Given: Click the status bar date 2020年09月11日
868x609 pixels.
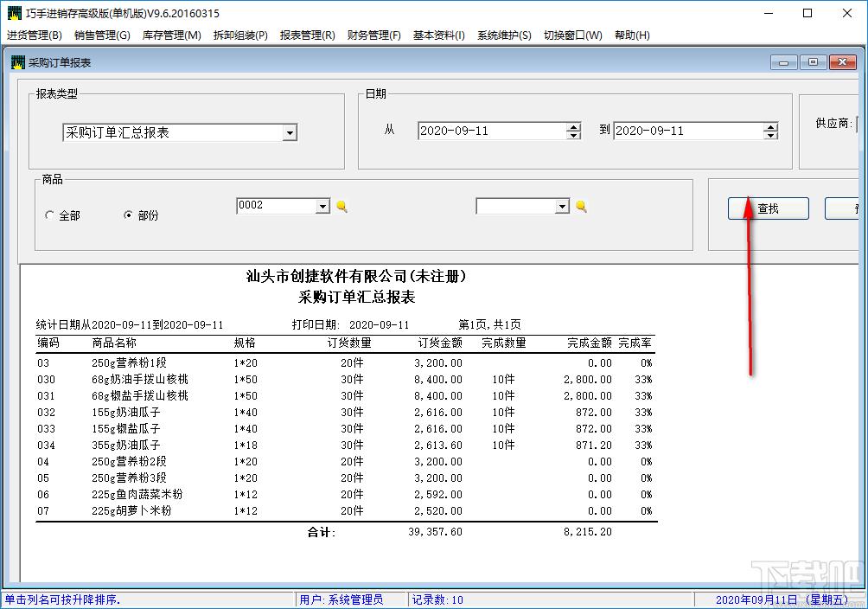Looking at the screenshot, I should (756, 599).
